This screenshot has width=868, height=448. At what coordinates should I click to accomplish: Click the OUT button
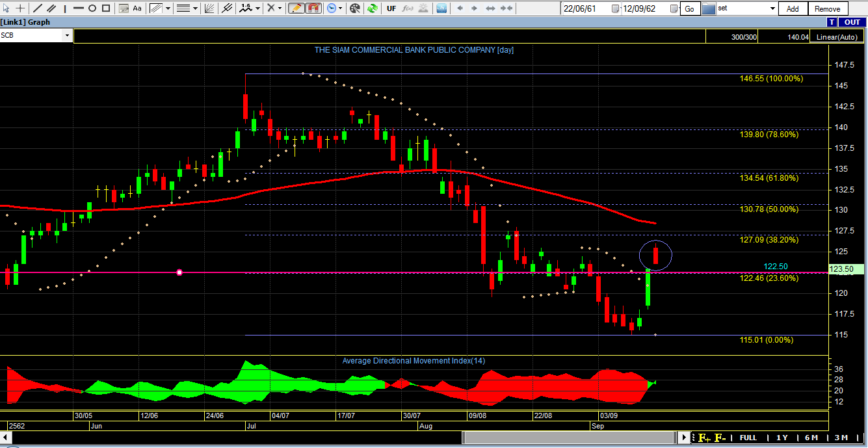tap(852, 22)
